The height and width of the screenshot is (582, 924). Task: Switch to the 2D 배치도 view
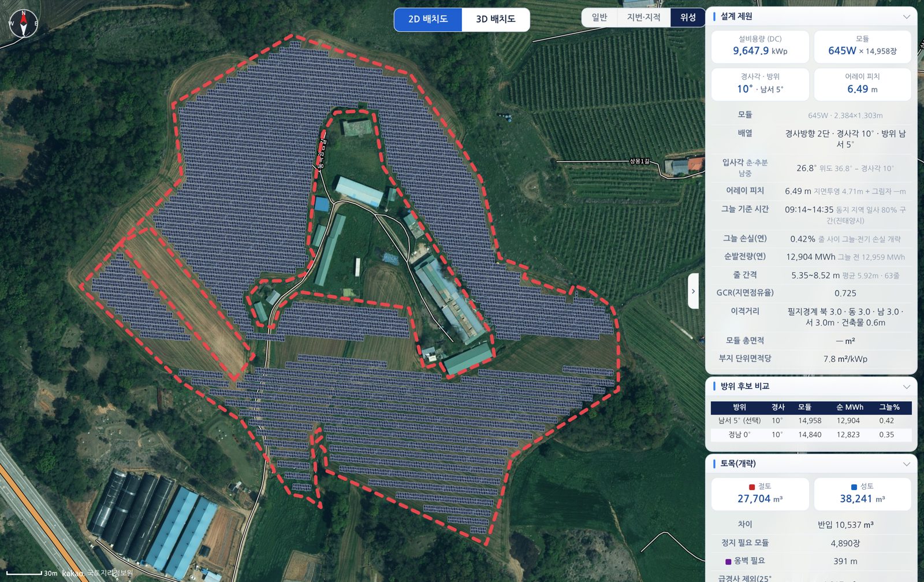[428, 19]
